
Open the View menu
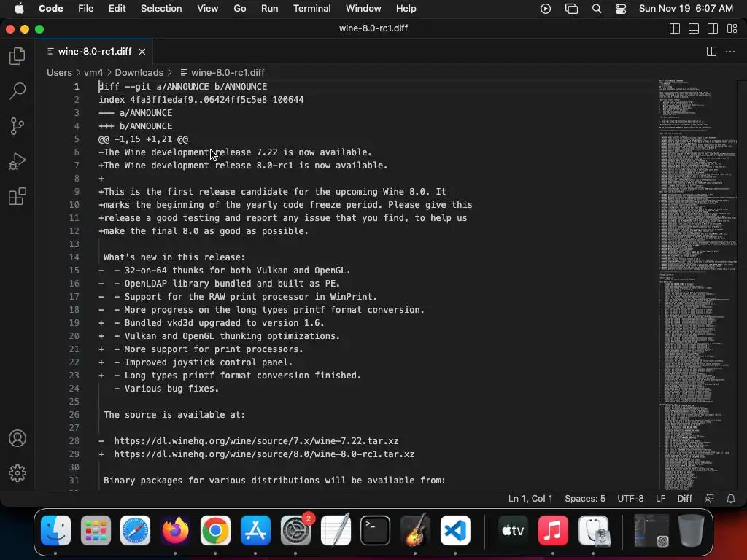(207, 9)
